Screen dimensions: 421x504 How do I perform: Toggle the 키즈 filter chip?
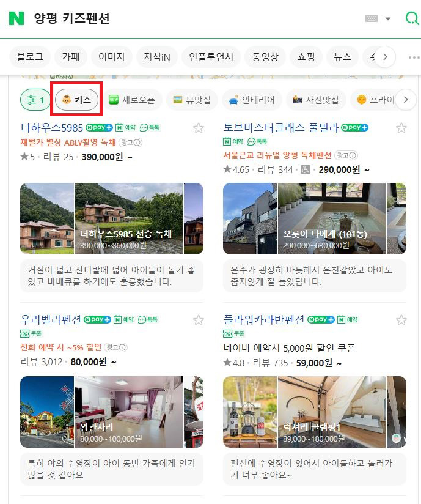tap(76, 100)
